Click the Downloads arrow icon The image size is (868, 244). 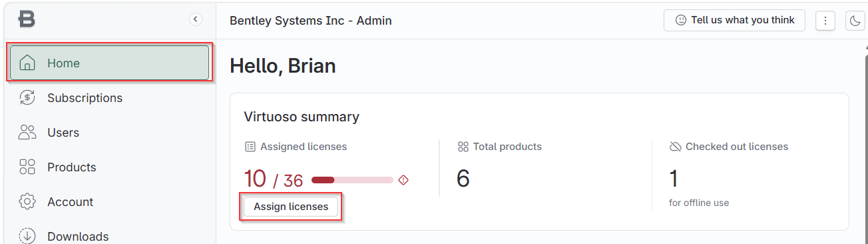pos(27,236)
